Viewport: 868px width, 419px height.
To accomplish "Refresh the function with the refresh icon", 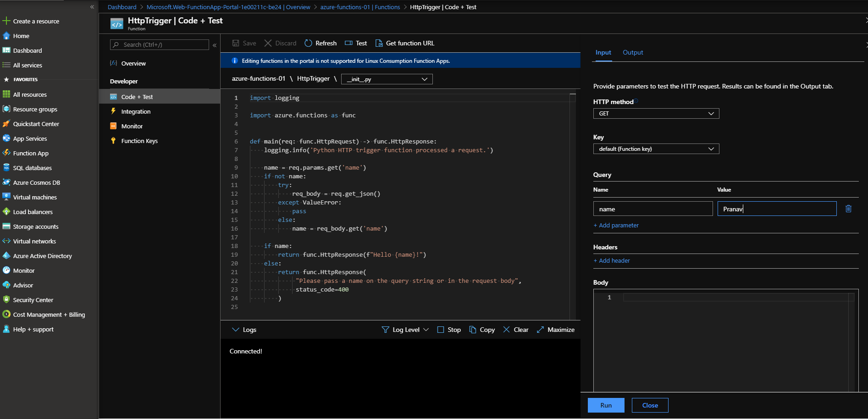I will (308, 43).
